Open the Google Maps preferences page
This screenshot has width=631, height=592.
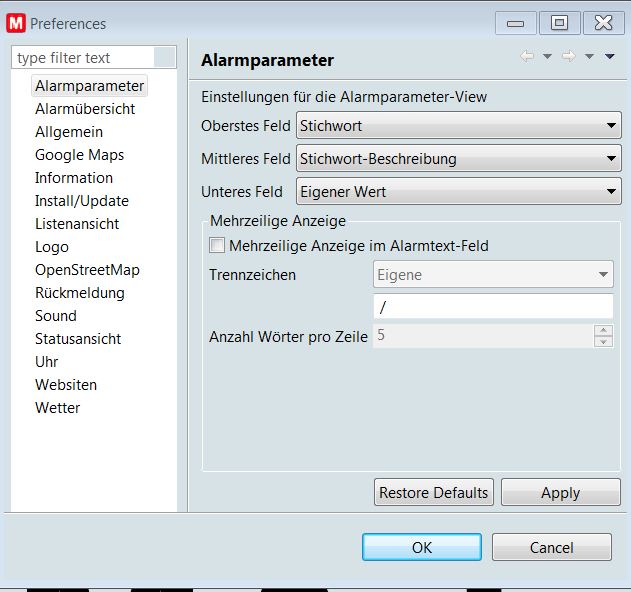pyautogui.click(x=79, y=155)
